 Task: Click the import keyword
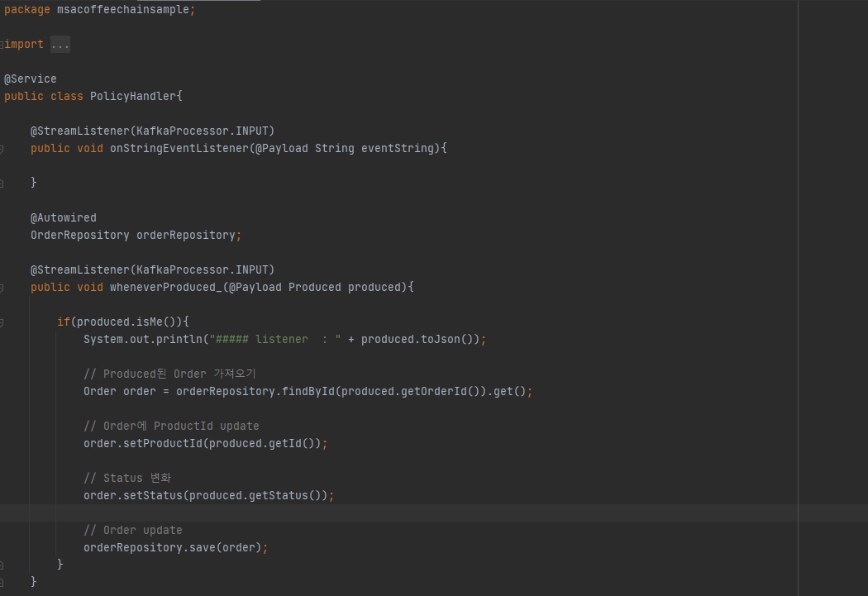24,45
